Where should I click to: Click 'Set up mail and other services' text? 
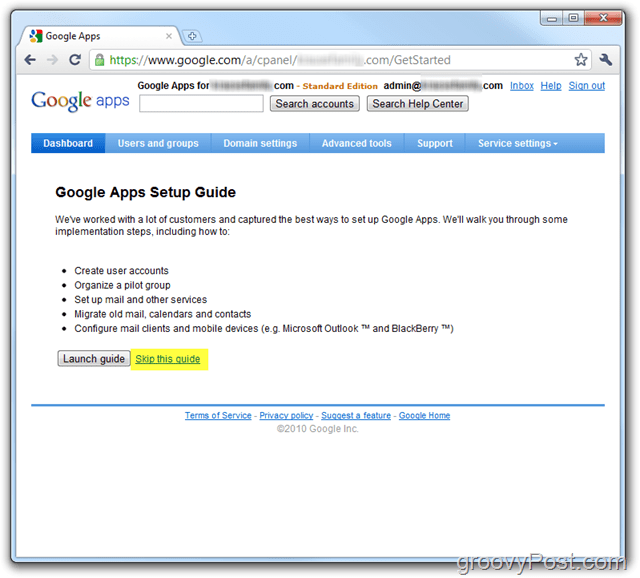pyautogui.click(x=140, y=300)
